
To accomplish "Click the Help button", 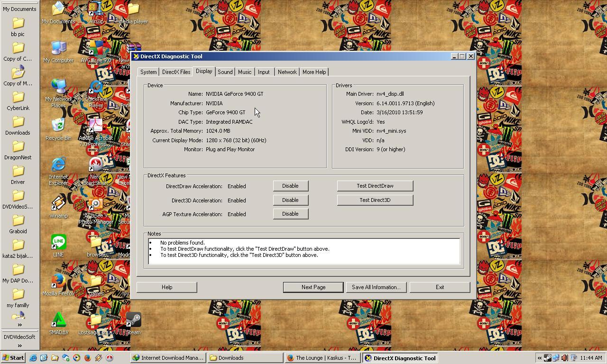I will pyautogui.click(x=167, y=287).
